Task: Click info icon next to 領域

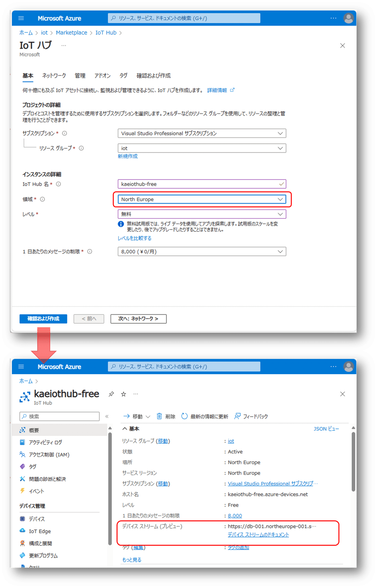Action: pyautogui.click(x=42, y=199)
